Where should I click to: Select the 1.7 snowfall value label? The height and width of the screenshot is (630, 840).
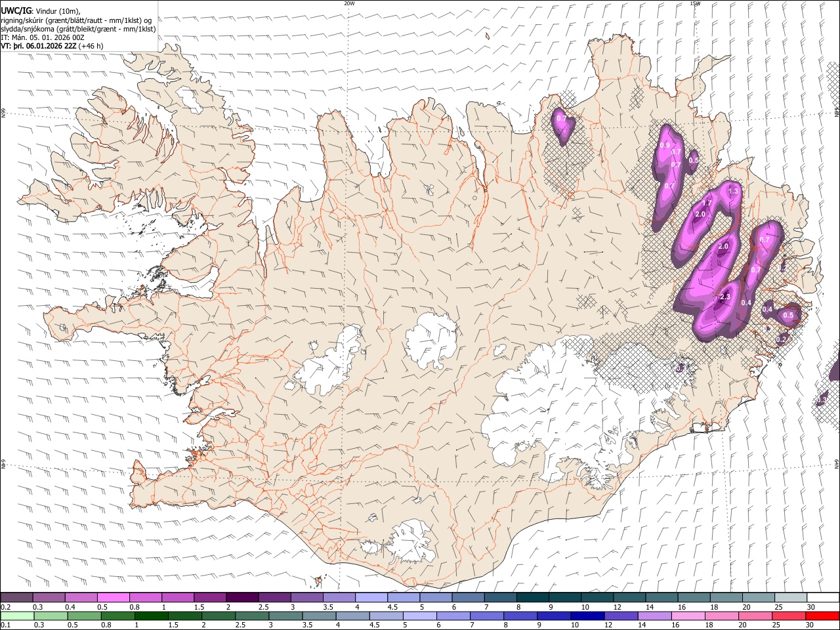pyautogui.click(x=707, y=203)
